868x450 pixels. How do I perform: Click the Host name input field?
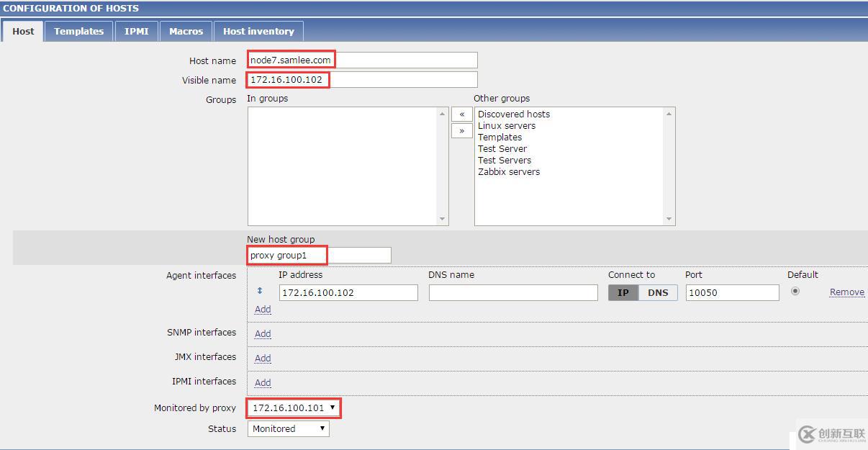(x=362, y=60)
